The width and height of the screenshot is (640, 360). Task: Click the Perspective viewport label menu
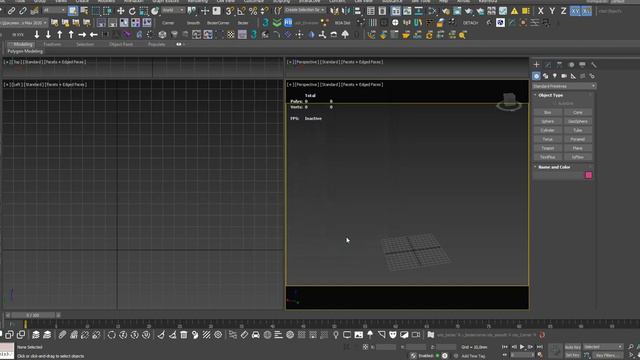[307, 84]
